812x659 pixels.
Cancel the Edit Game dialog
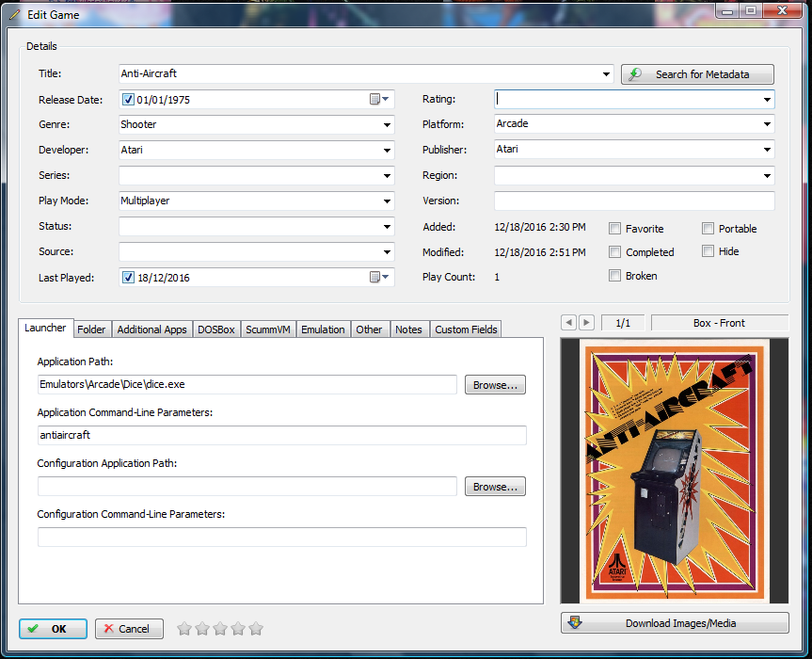click(x=129, y=629)
